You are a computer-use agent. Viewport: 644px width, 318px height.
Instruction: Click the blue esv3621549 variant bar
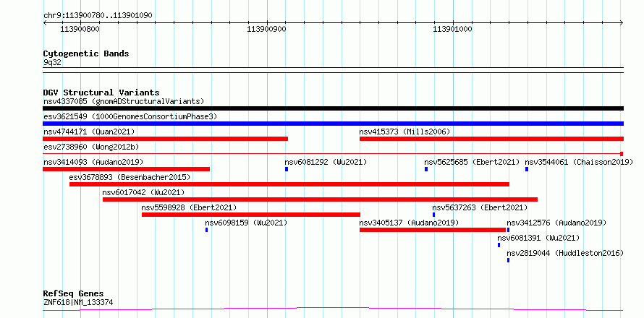click(333, 124)
